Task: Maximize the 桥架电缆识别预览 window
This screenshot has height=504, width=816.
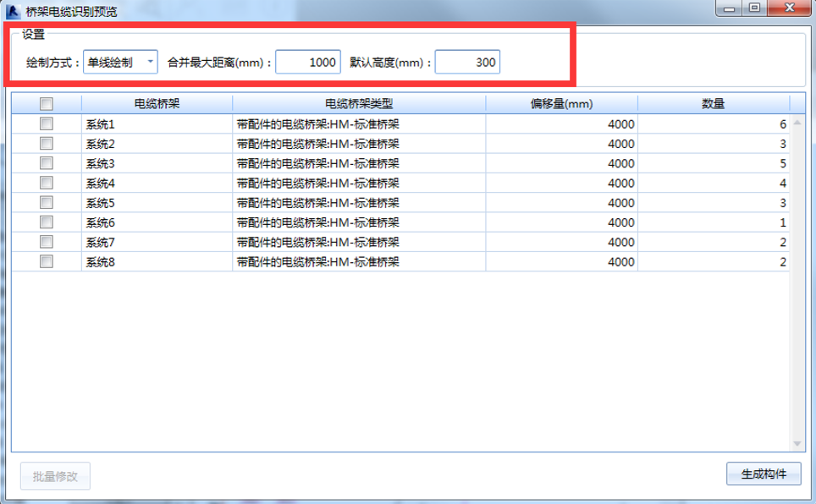Action: tap(754, 8)
